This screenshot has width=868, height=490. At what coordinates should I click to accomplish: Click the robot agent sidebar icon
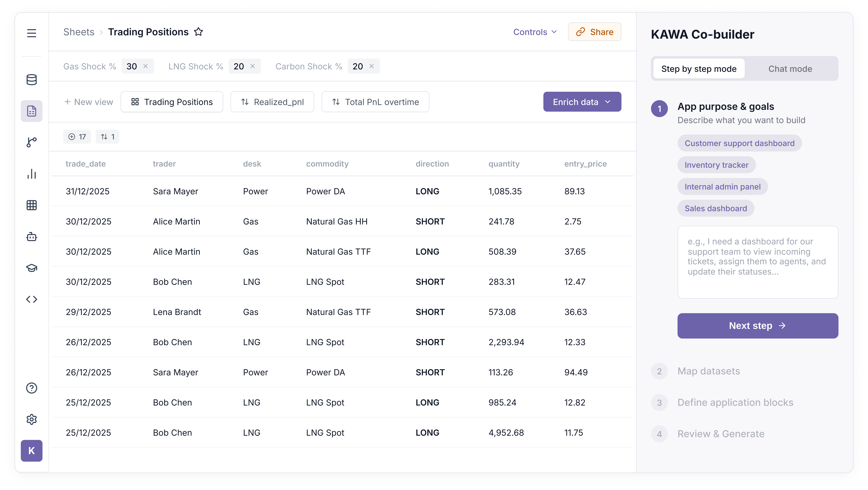coord(31,236)
